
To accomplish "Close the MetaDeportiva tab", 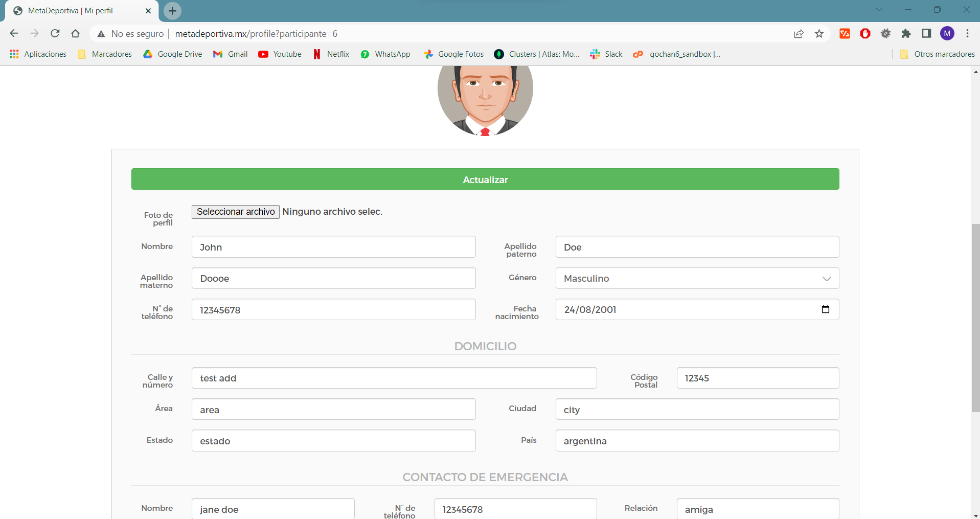I will (x=148, y=11).
